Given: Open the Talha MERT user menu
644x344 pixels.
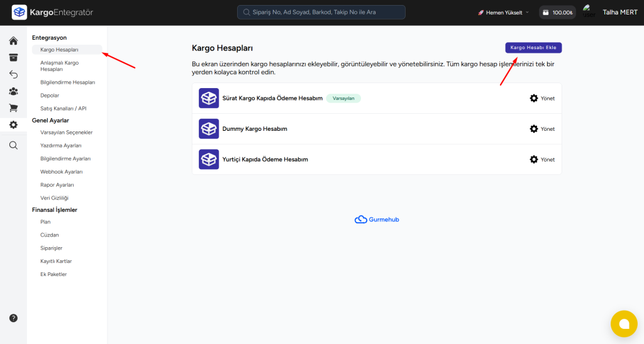Looking at the screenshot, I should 619,13.
